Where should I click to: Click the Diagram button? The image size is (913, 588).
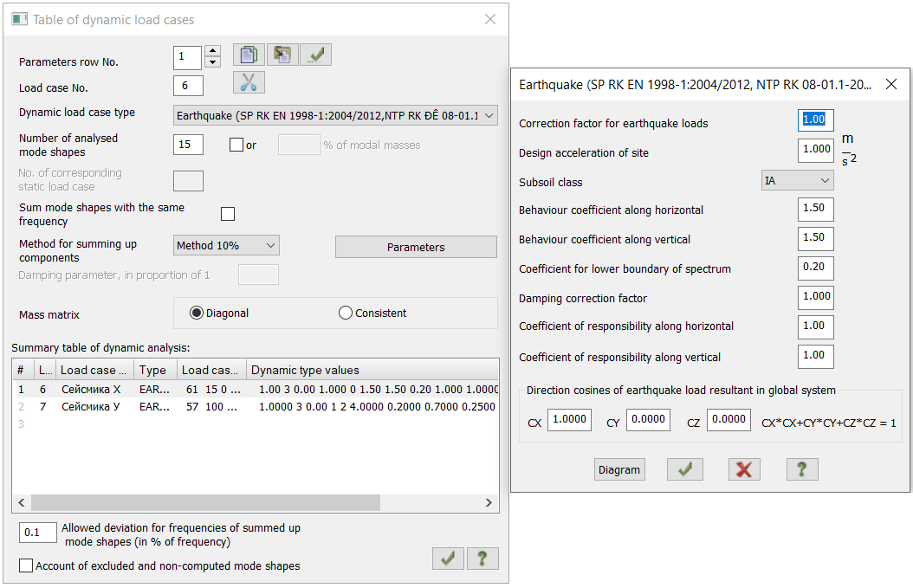(x=619, y=469)
